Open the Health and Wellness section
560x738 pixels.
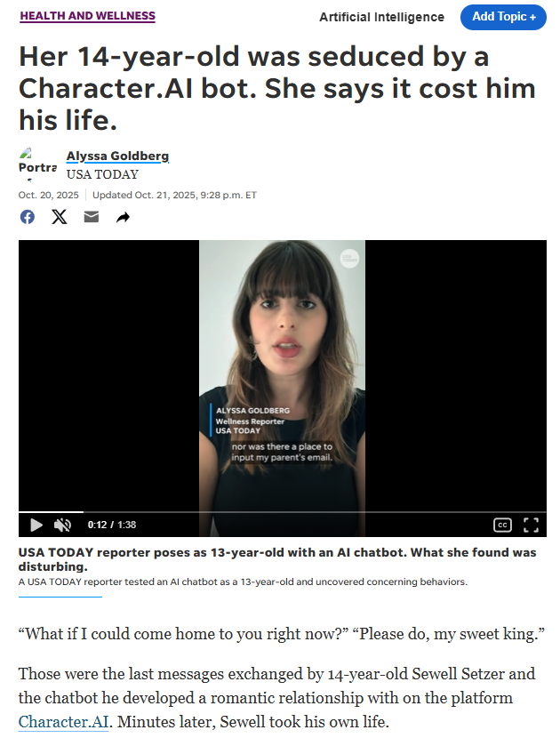click(87, 15)
